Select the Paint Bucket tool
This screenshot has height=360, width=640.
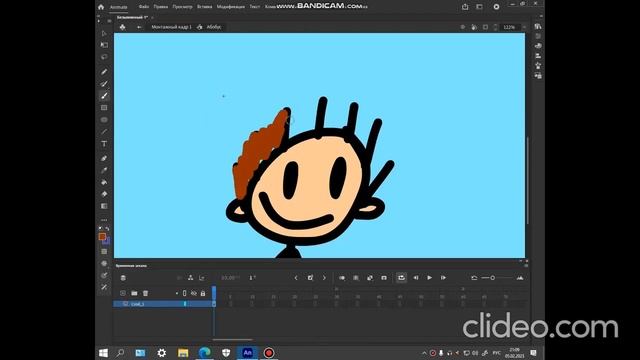(104, 182)
